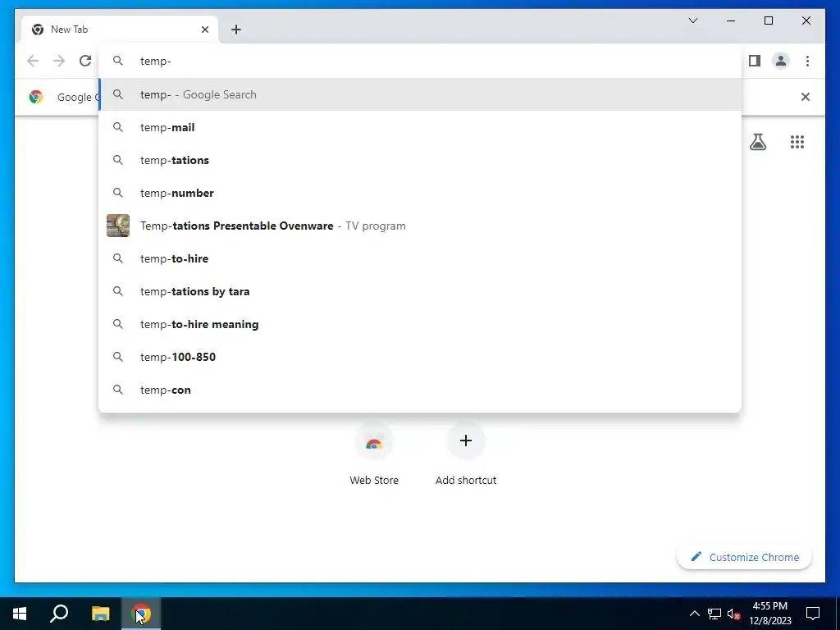Dismiss the Google Chrome info bar
The height and width of the screenshot is (630, 840).
tap(805, 97)
